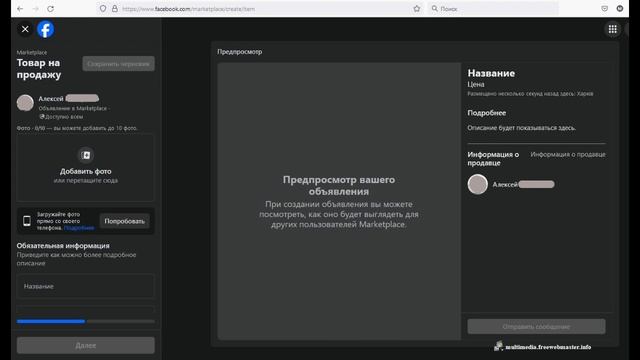The width and height of the screenshot is (640, 360).
Task: Reload the page with the refresh icon
Action: coord(51,9)
